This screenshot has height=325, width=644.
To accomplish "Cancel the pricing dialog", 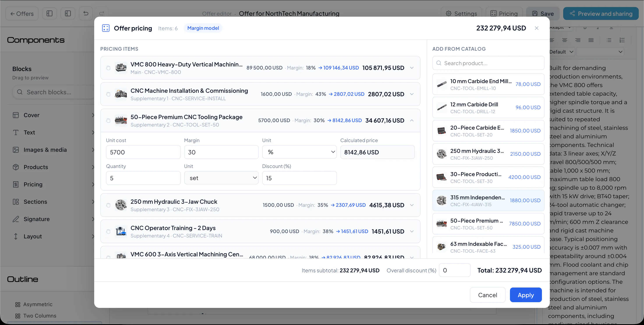I will click(x=488, y=295).
